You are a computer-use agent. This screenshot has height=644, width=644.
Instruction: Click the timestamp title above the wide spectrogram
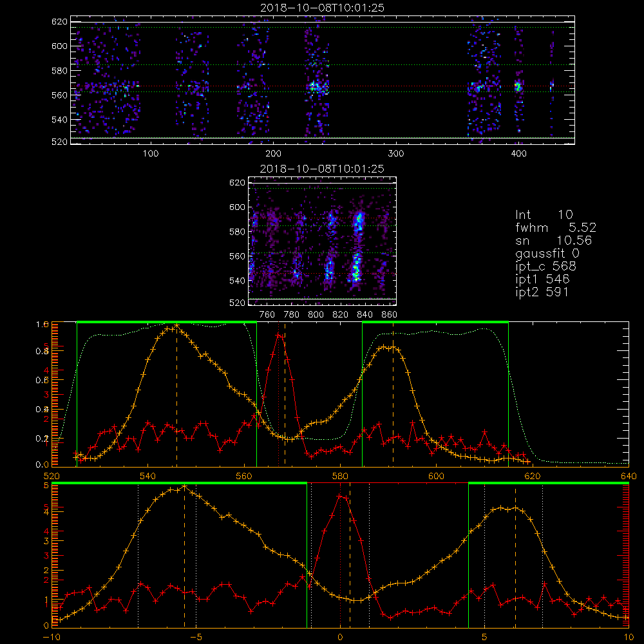[322, 8]
